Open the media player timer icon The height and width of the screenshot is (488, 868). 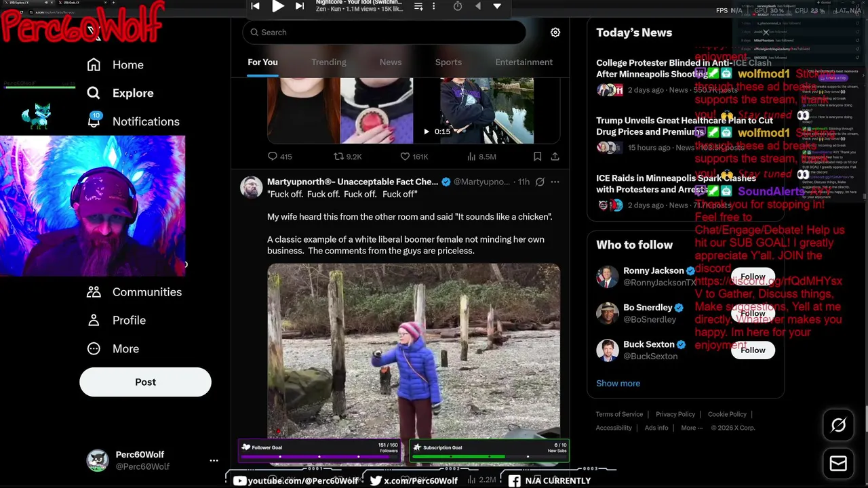[x=458, y=6]
